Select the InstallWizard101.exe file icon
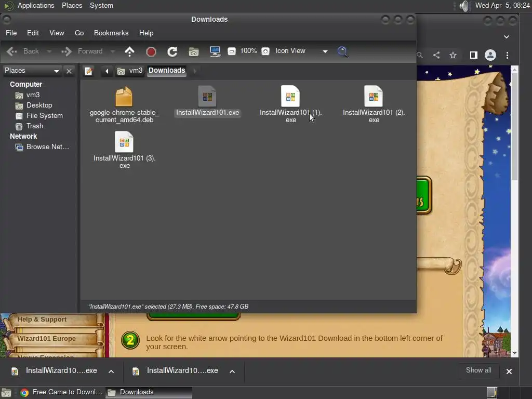The height and width of the screenshot is (399, 532). pyautogui.click(x=207, y=96)
